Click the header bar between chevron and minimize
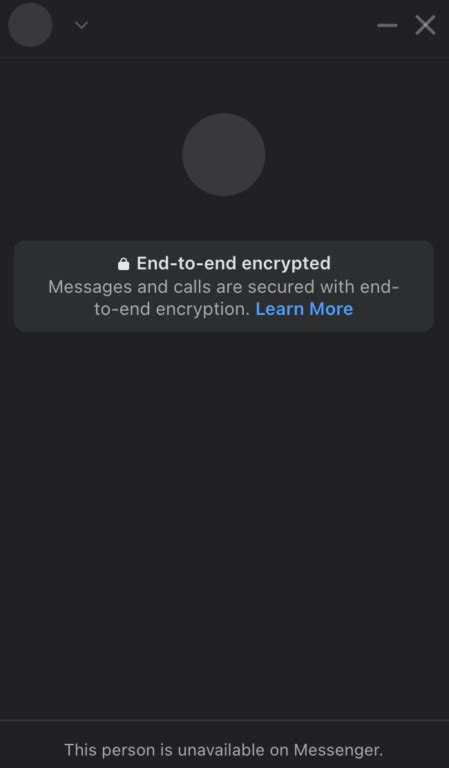Viewport: 449px width, 768px height. (x=233, y=25)
